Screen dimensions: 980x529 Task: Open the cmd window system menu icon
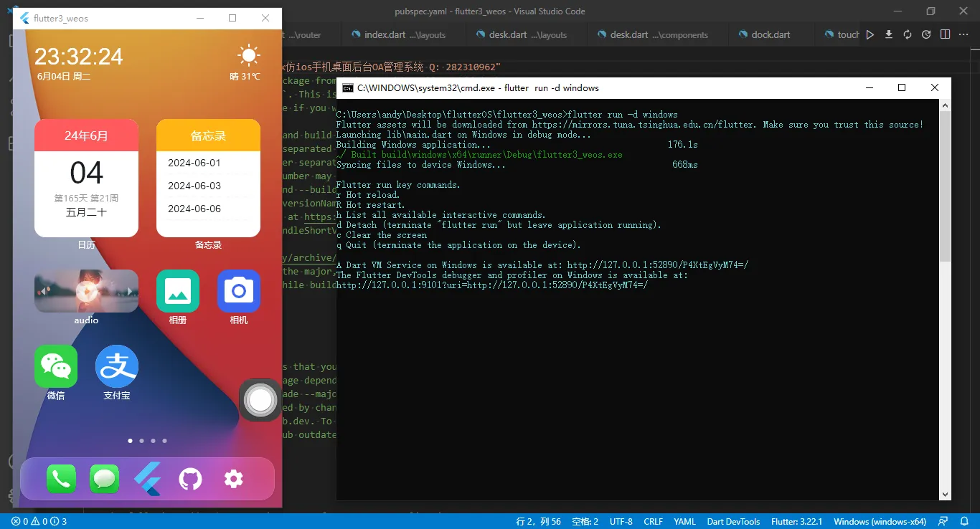click(x=348, y=88)
